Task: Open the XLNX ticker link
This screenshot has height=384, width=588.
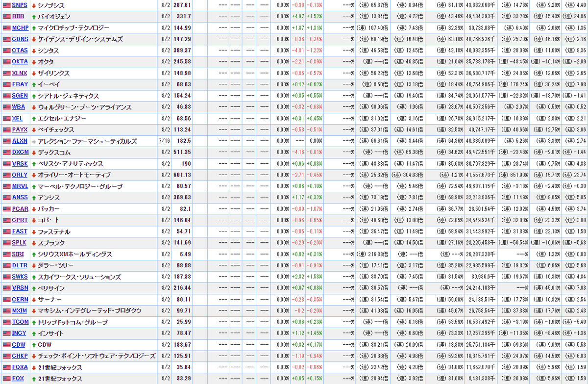Action: point(20,73)
